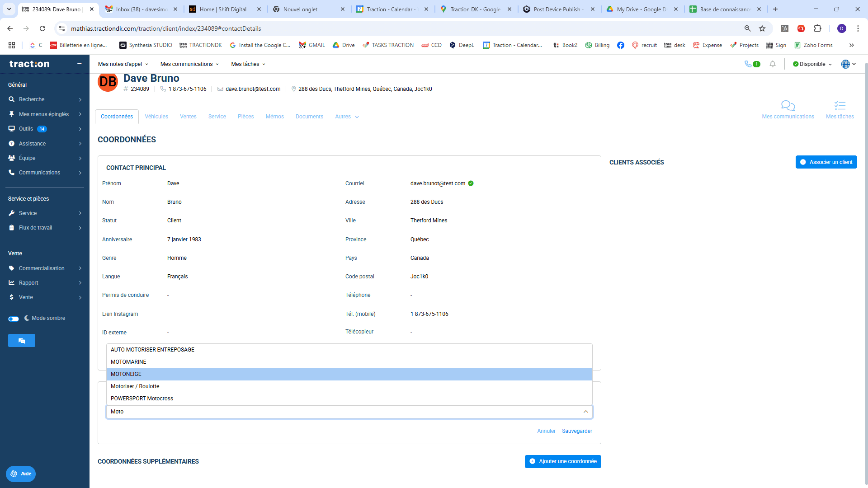This screenshot has height=488, width=868.
Task: Pick POWERSPORT Motocross option
Action: click(349, 399)
